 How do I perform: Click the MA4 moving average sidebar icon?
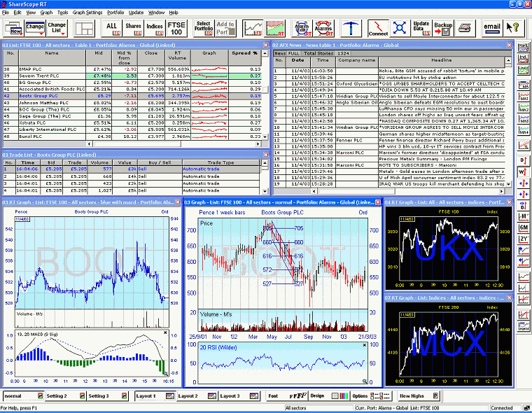524,130
